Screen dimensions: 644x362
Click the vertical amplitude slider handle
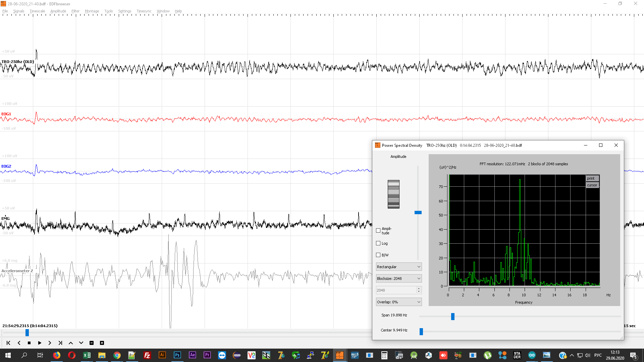[418, 213]
